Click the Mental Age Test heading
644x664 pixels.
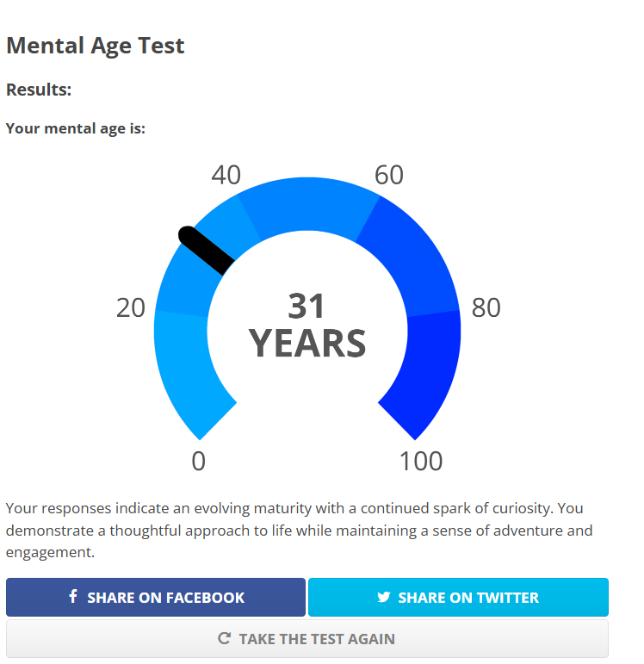96,46
